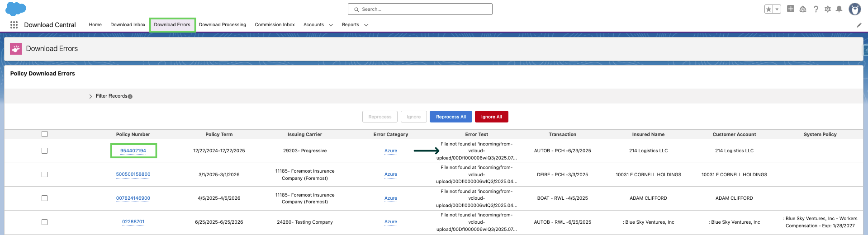Open the Download Inbox tab

(128, 25)
